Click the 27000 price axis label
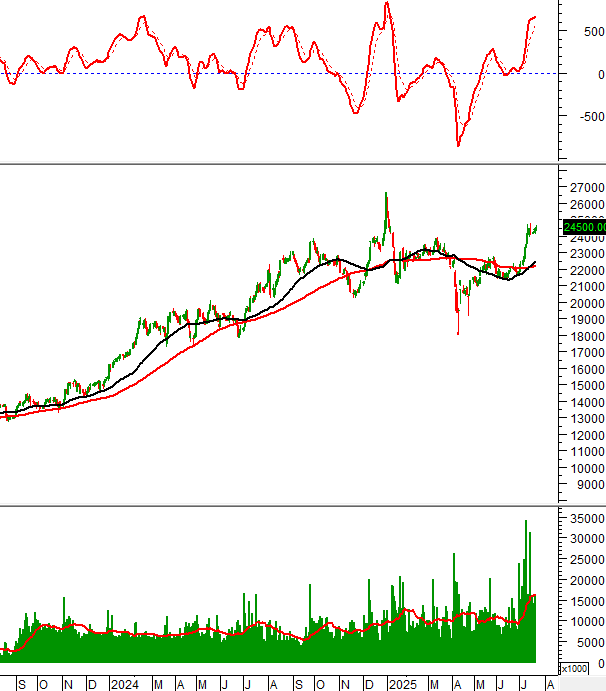 click(x=587, y=188)
